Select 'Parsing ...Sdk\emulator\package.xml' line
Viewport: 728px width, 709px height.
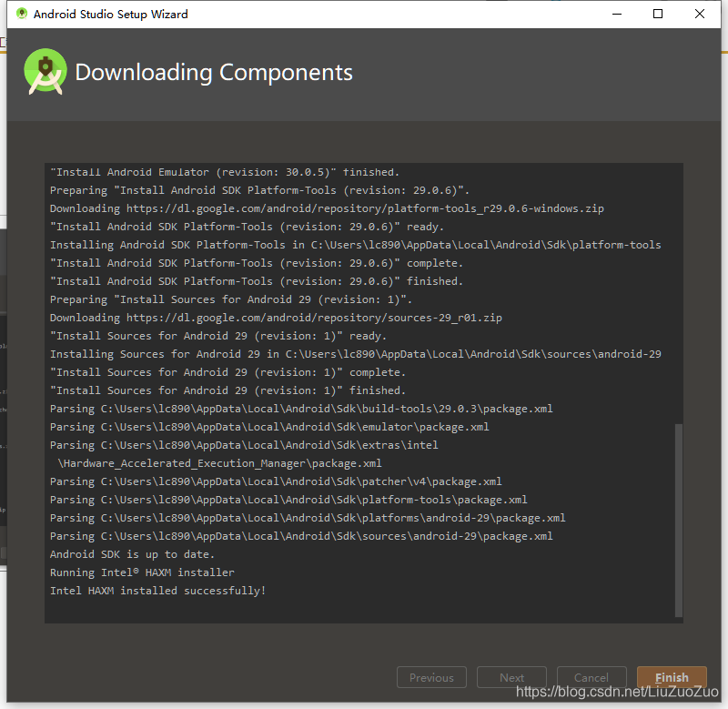(269, 427)
